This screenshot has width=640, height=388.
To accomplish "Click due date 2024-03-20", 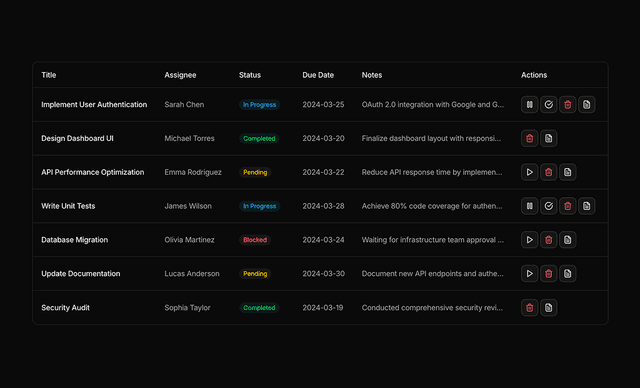I will pos(323,138).
